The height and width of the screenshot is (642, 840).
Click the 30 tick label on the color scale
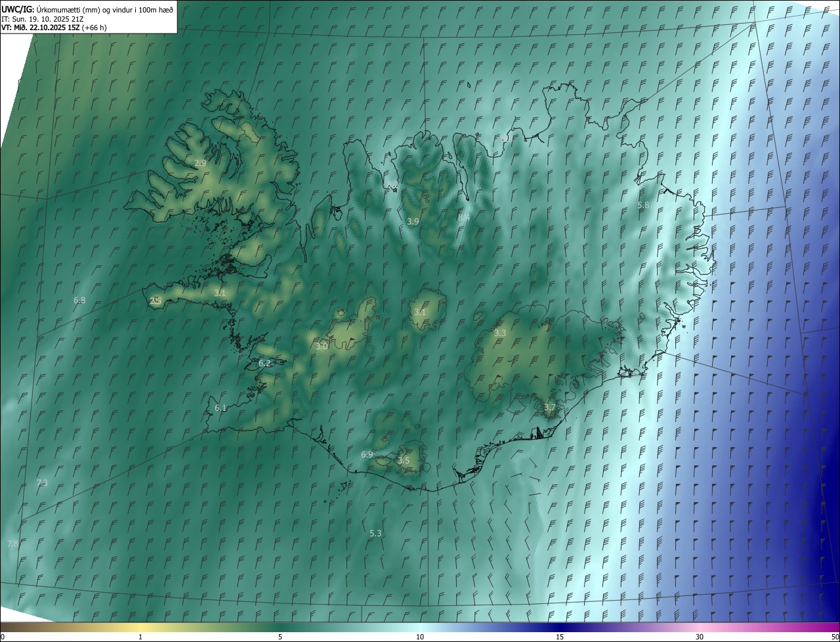point(700,637)
